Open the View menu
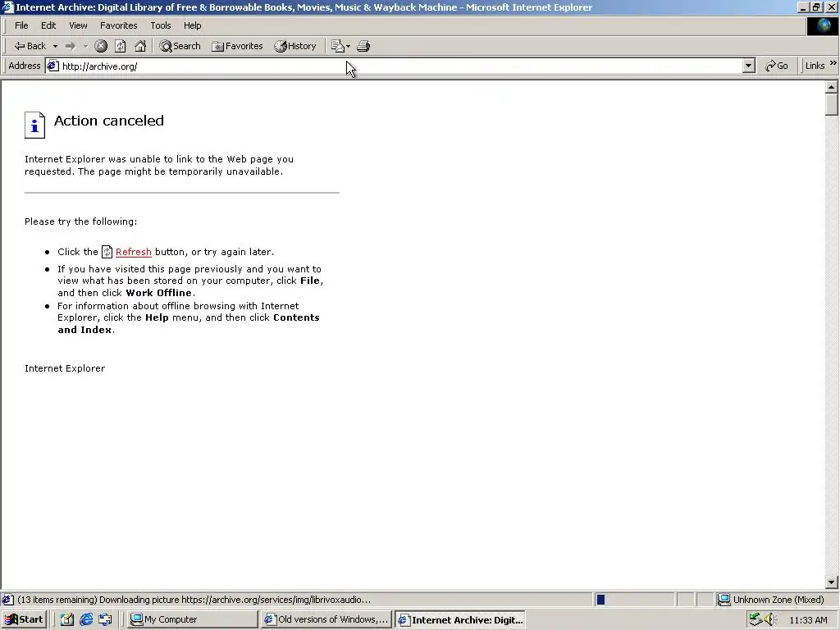This screenshot has width=840, height=630. coord(78,25)
